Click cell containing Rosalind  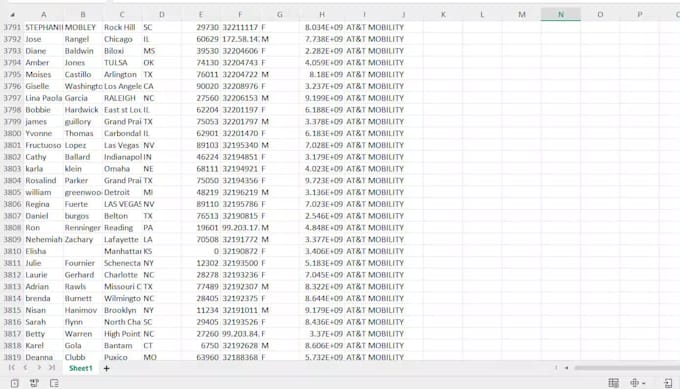pos(44,180)
